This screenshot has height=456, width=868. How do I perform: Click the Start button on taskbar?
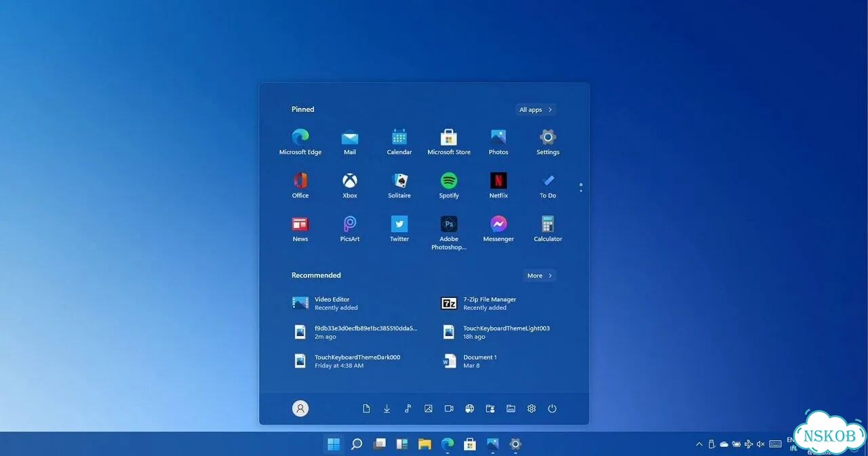pyautogui.click(x=334, y=444)
